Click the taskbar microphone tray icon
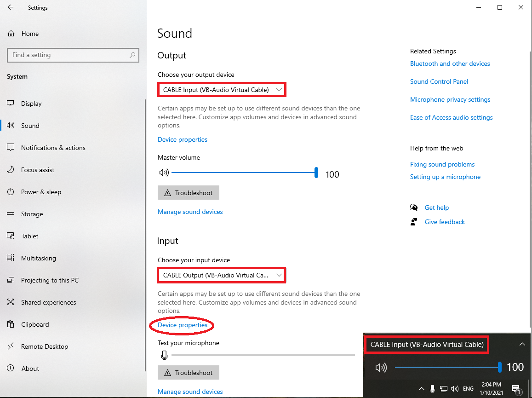This screenshot has width=532, height=398. click(x=432, y=388)
